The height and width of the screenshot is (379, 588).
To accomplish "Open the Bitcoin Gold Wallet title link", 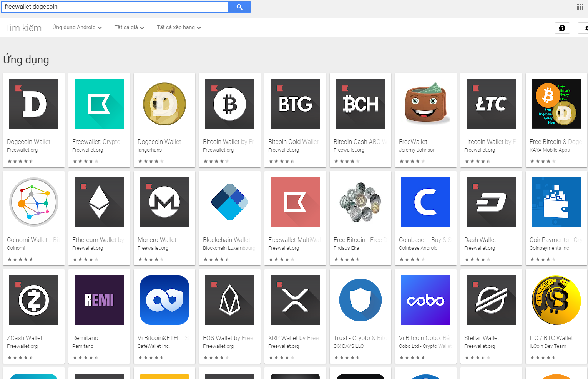I will click(294, 142).
